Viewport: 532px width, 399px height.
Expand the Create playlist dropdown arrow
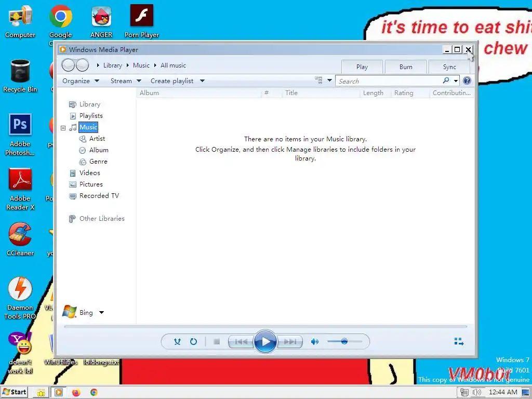[202, 81]
